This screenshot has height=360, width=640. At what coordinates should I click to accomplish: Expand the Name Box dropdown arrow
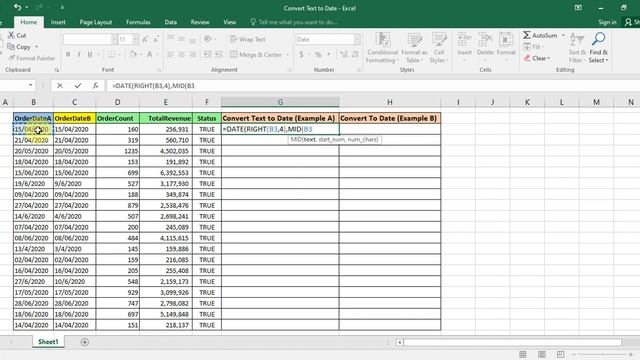[x=31, y=85]
